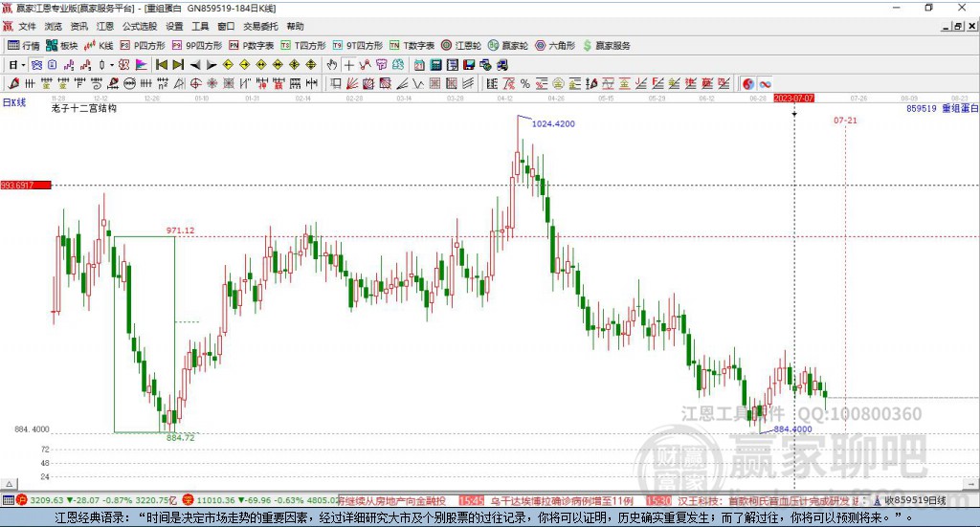Click the 日K线 chart label
Viewport: 980px width, 527px height.
tap(14, 102)
